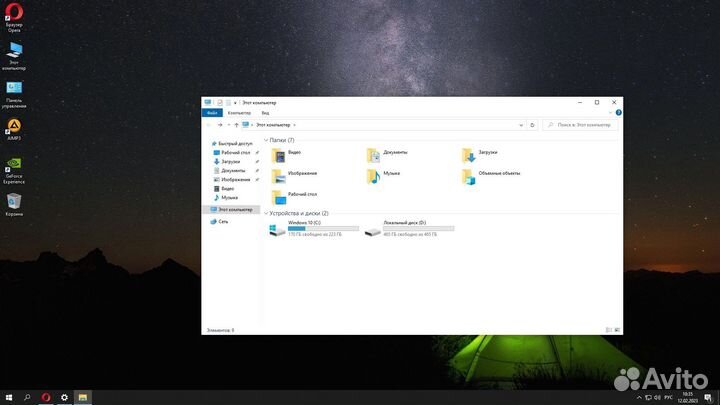
Task: Select the Windows 10 (C:) drive
Action: click(314, 228)
